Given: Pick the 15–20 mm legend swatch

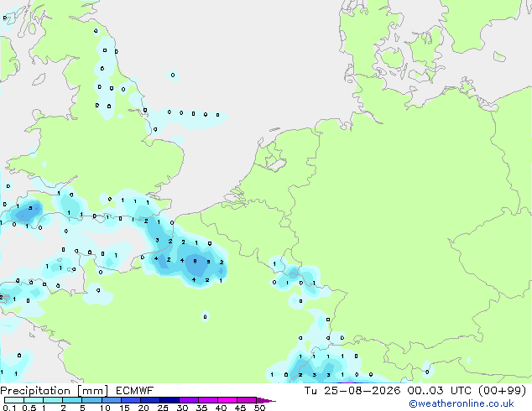Looking at the screenshot, I should [x=131, y=400].
